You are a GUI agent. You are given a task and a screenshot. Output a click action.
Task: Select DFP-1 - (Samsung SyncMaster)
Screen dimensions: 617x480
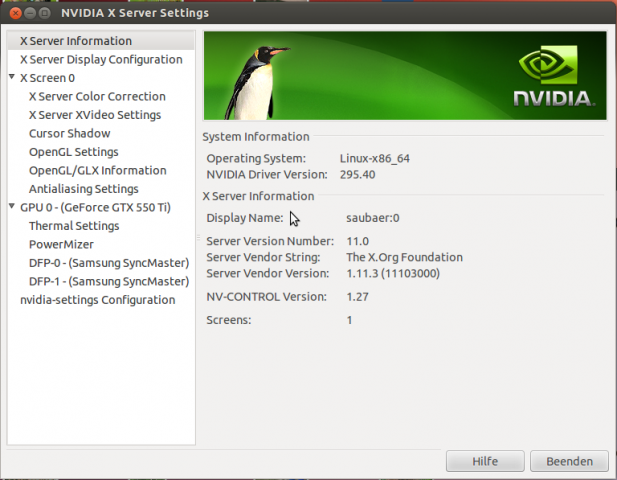pos(109,281)
